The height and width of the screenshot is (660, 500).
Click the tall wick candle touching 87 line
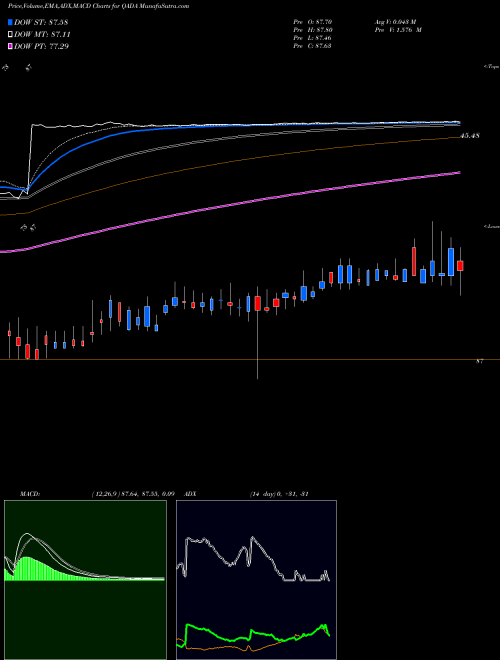point(257,333)
